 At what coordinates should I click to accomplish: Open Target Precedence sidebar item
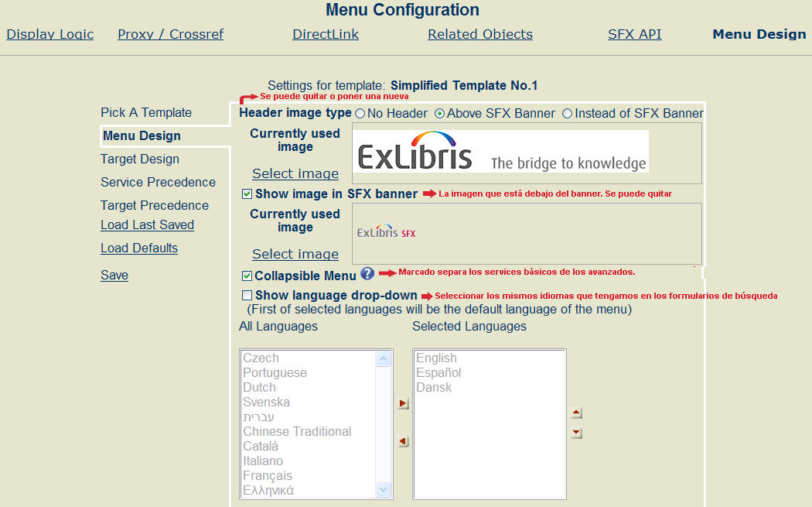[155, 205]
